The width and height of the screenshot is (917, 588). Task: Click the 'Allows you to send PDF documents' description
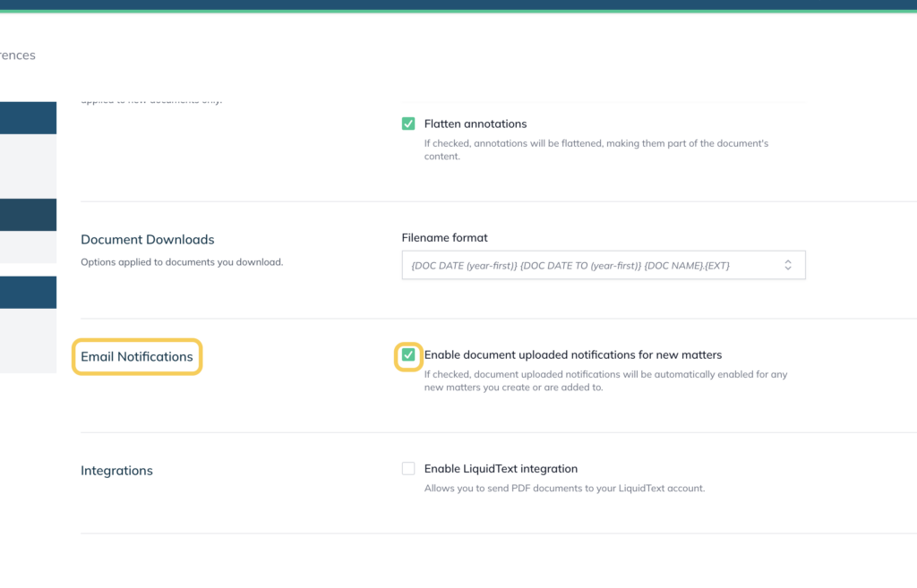pyautogui.click(x=564, y=488)
